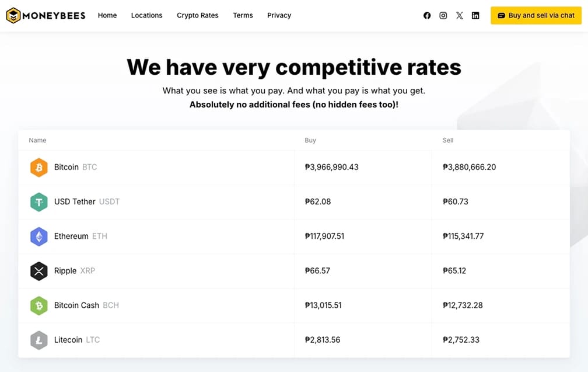Click the Litecoin gray icon
The image size is (588, 372).
pos(39,340)
